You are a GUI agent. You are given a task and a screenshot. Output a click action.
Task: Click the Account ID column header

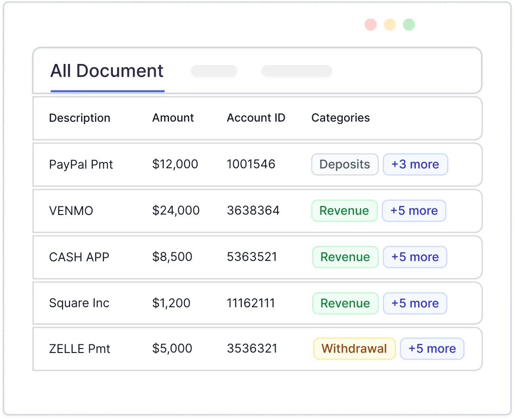pos(256,117)
